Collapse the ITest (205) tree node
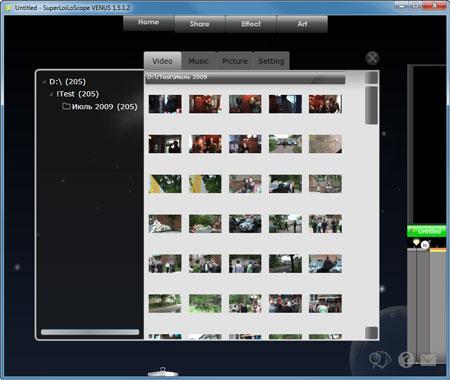Image resolution: width=450 pixels, height=380 pixels. 51,94
